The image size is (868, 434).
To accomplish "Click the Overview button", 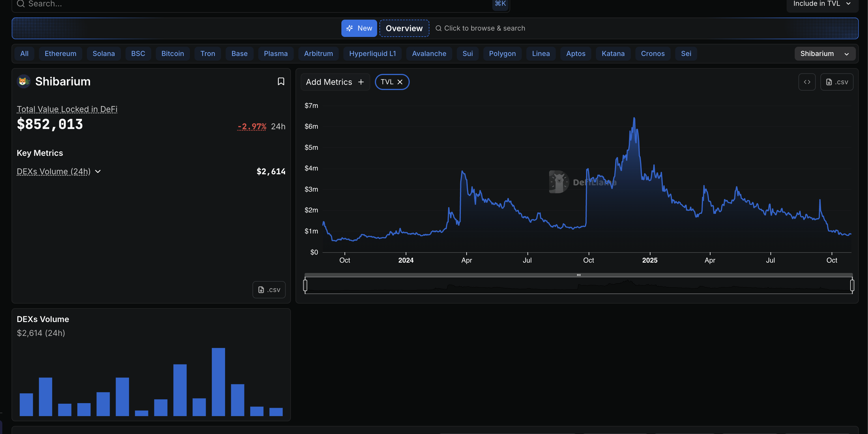I will point(404,28).
